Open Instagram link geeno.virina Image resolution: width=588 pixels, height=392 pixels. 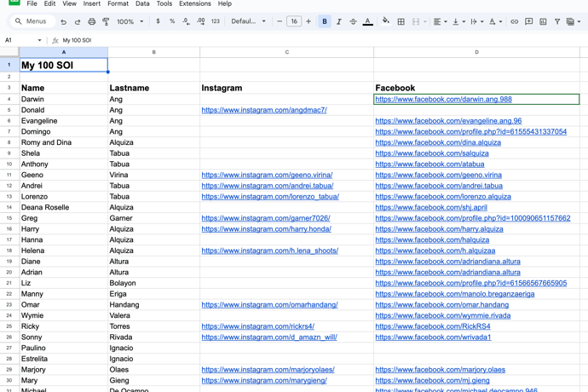[267, 175]
